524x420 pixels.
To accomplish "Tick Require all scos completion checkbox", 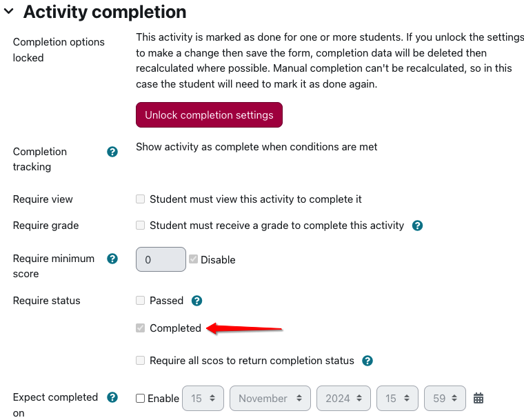I will (141, 361).
